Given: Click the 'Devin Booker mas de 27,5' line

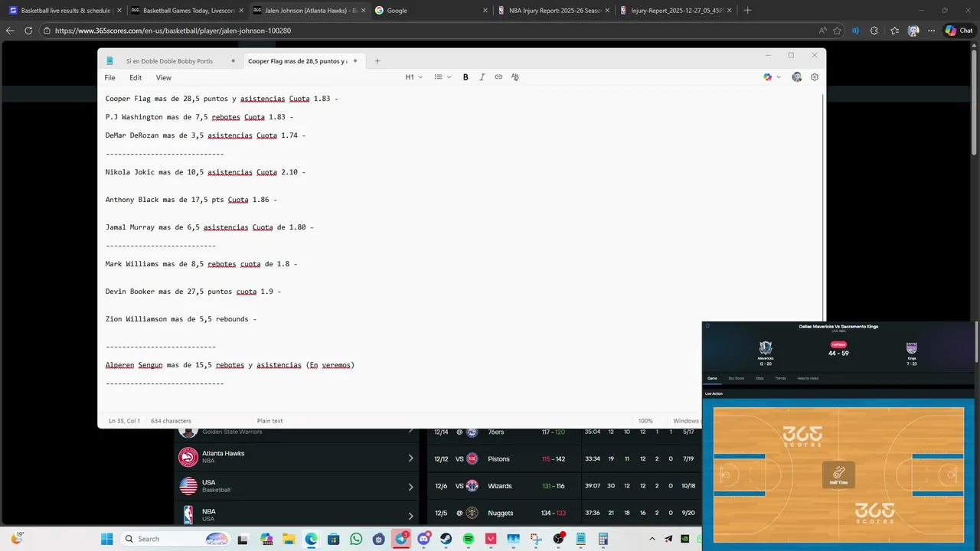Looking at the screenshot, I should click(193, 292).
